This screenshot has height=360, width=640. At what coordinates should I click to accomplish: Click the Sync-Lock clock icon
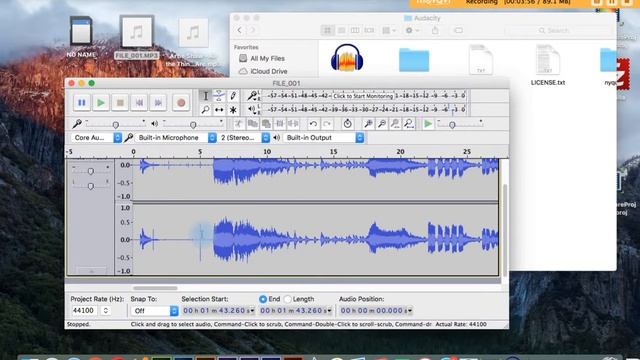pos(347,124)
